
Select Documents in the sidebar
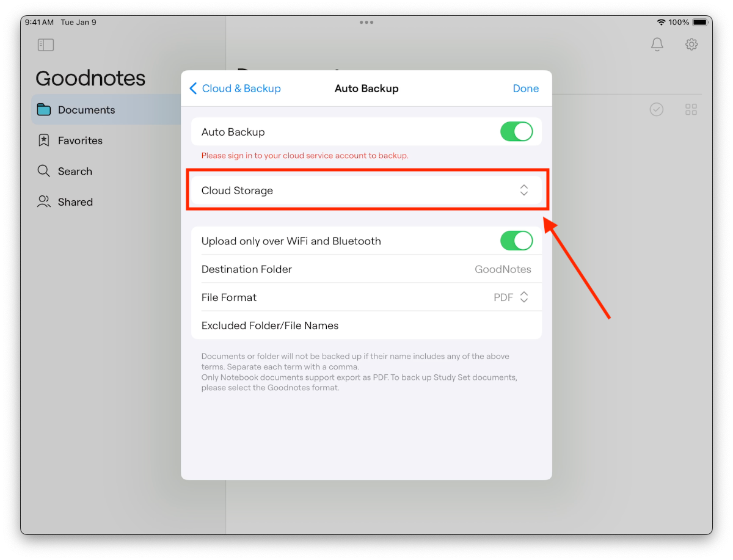86,110
